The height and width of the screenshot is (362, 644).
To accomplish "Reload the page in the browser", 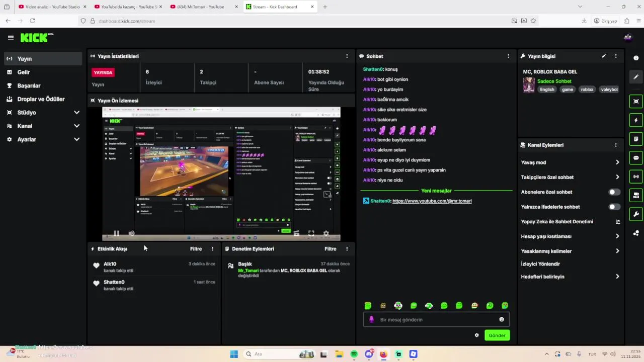I will tap(32, 21).
